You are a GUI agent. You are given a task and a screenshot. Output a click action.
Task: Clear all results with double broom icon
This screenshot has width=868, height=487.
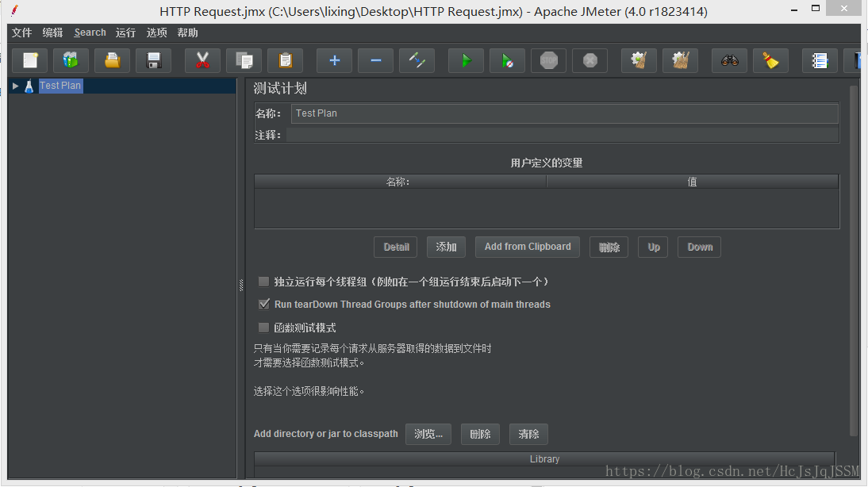pyautogui.click(x=680, y=60)
